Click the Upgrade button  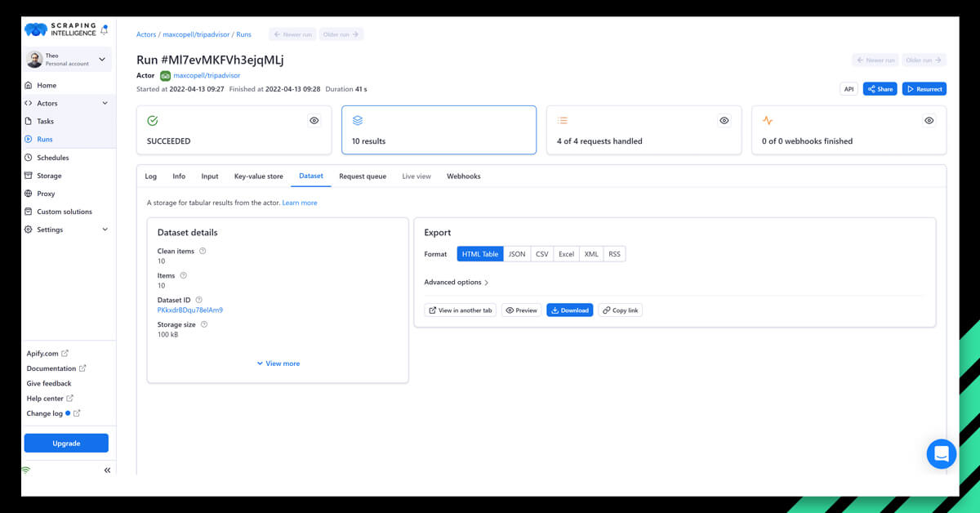66,443
